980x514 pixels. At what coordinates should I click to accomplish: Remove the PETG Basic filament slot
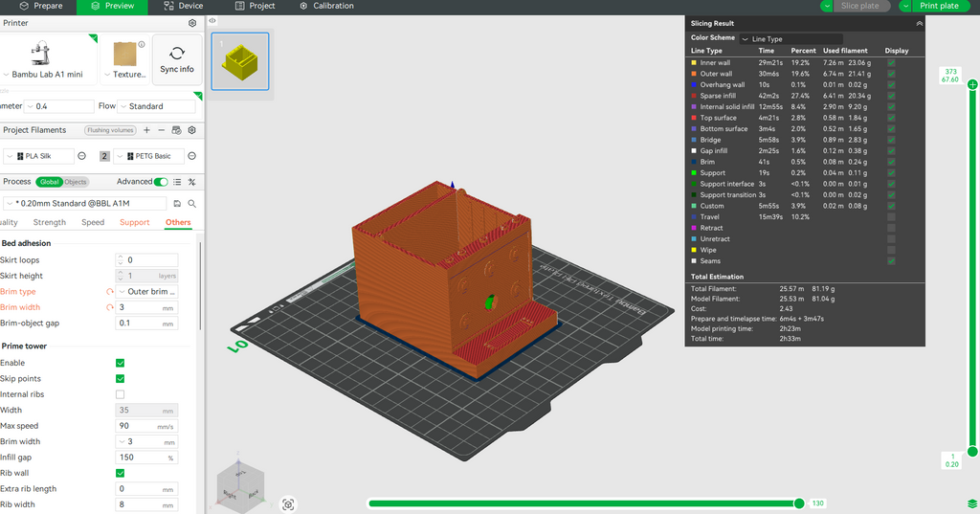[192, 156]
